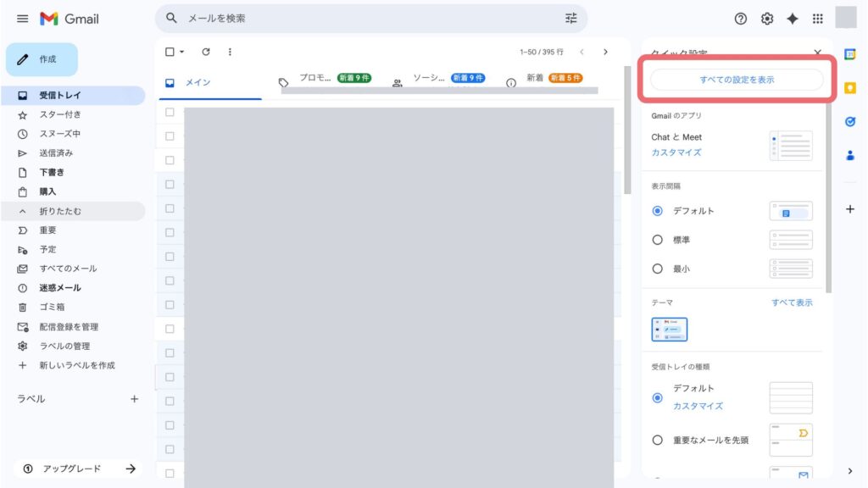Switch to the メイン inbox tab
This screenshot has width=868, height=488.
tap(198, 82)
